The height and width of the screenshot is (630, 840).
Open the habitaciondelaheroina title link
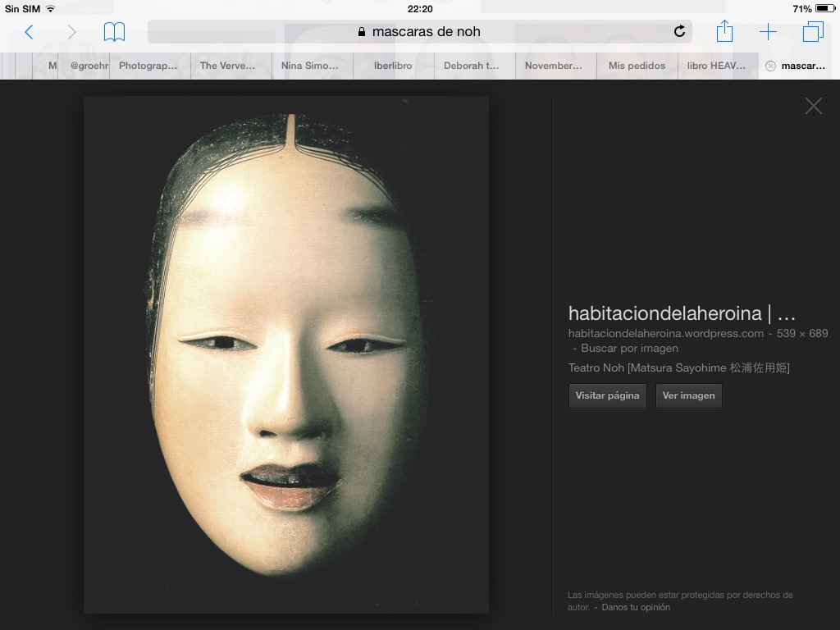[682, 313]
